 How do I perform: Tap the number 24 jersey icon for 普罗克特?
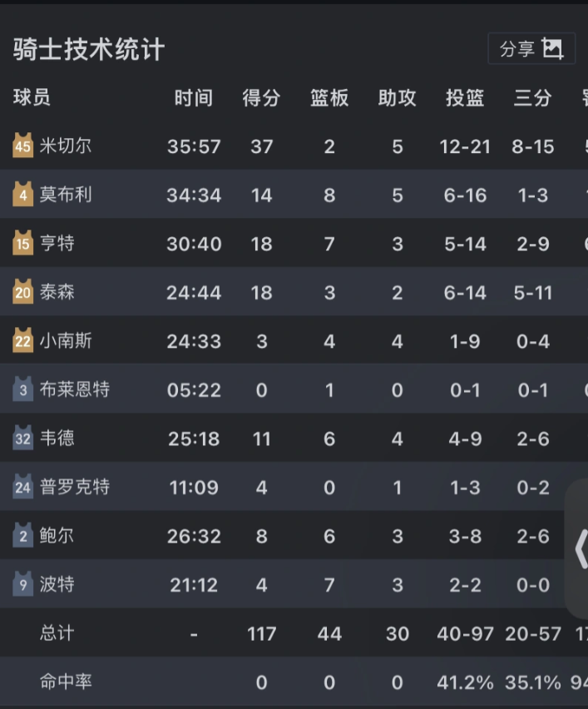pos(22,487)
